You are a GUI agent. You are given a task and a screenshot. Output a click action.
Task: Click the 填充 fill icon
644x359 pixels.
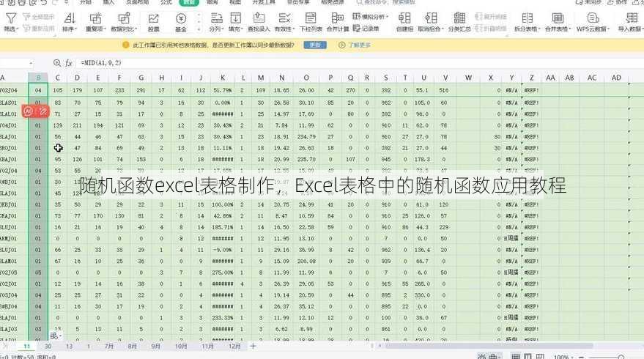coord(236,18)
